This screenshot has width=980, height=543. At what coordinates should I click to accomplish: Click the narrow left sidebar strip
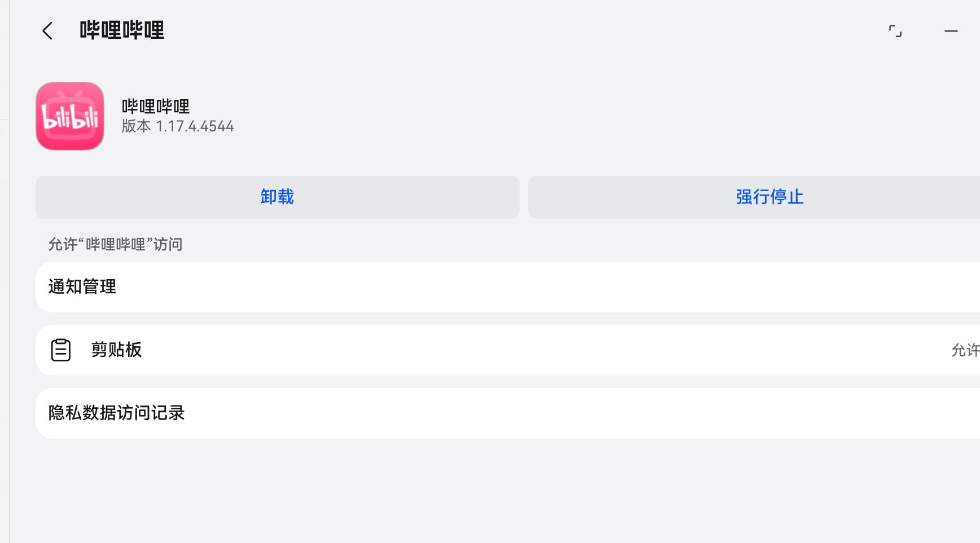coord(5,282)
